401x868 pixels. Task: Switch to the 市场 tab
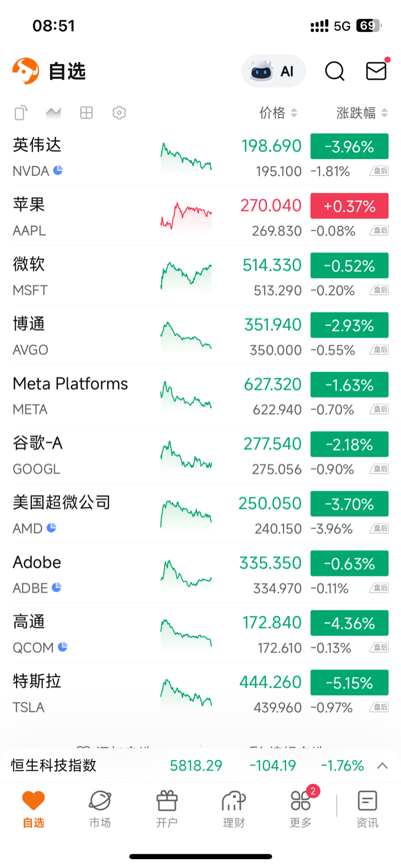100,808
